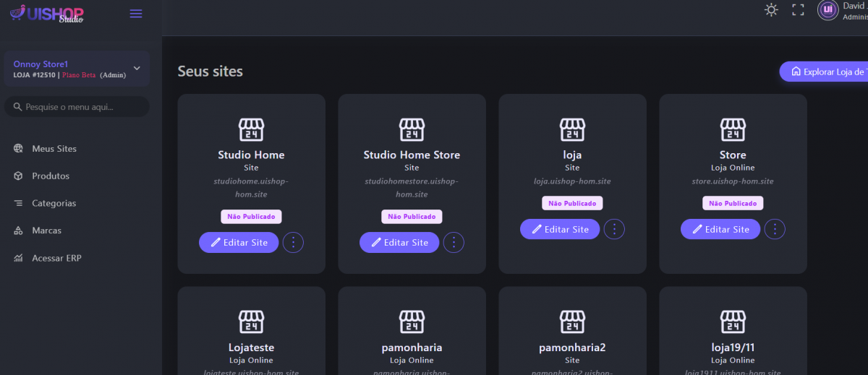Click the storefront icon on pamonharia card
868x375 pixels.
412,322
